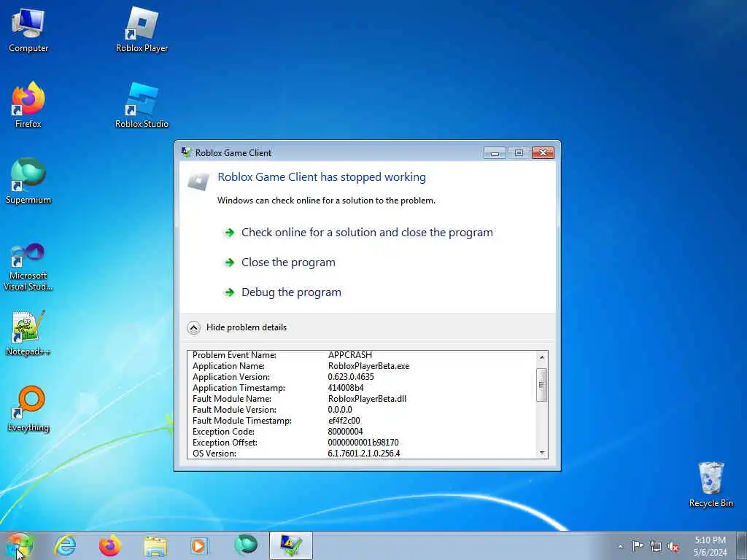Close the Roblox Game Client dialog
This screenshot has height=560, width=747.
pos(543,153)
